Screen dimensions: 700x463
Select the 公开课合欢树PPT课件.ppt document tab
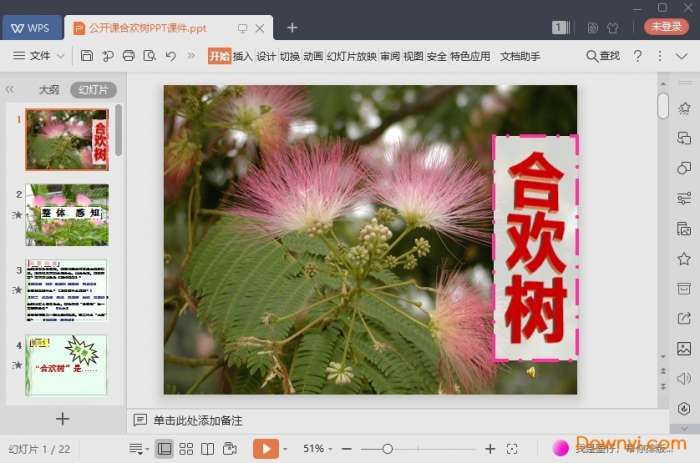tap(147, 28)
